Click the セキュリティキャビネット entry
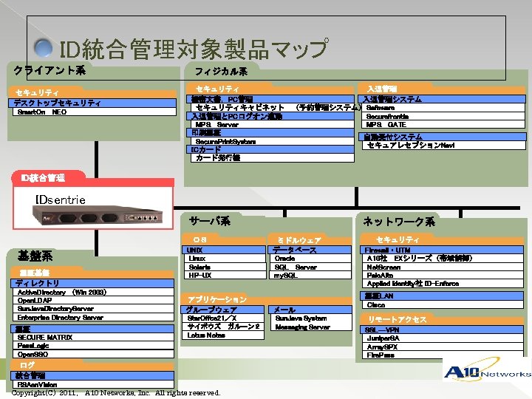The height and width of the screenshot is (399, 532). pos(273,108)
